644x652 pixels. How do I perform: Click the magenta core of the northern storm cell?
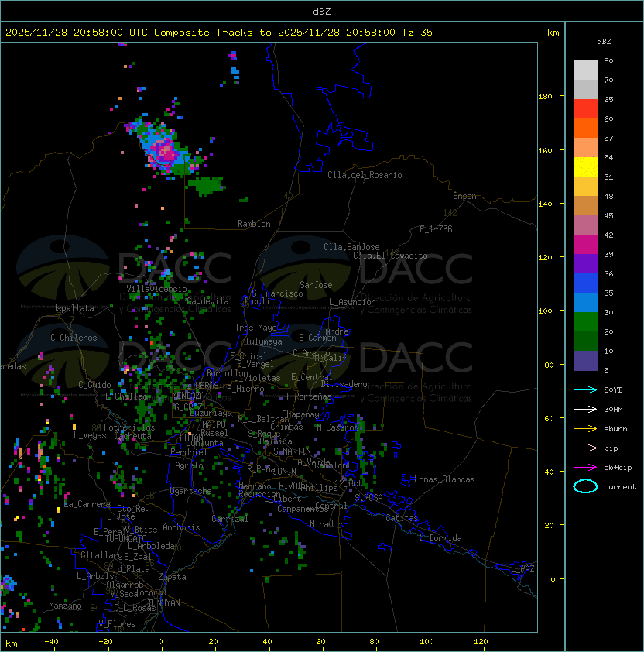[166, 152]
